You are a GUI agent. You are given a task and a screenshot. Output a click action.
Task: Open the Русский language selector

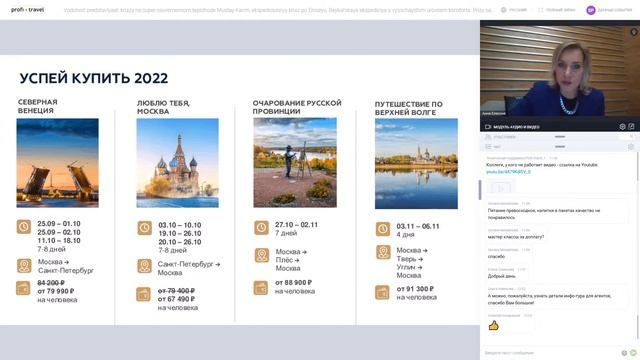(514, 10)
